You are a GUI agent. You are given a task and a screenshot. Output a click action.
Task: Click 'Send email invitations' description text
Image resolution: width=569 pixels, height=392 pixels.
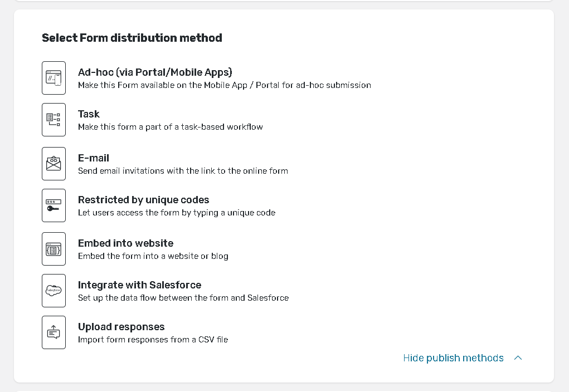pyautogui.click(x=183, y=171)
